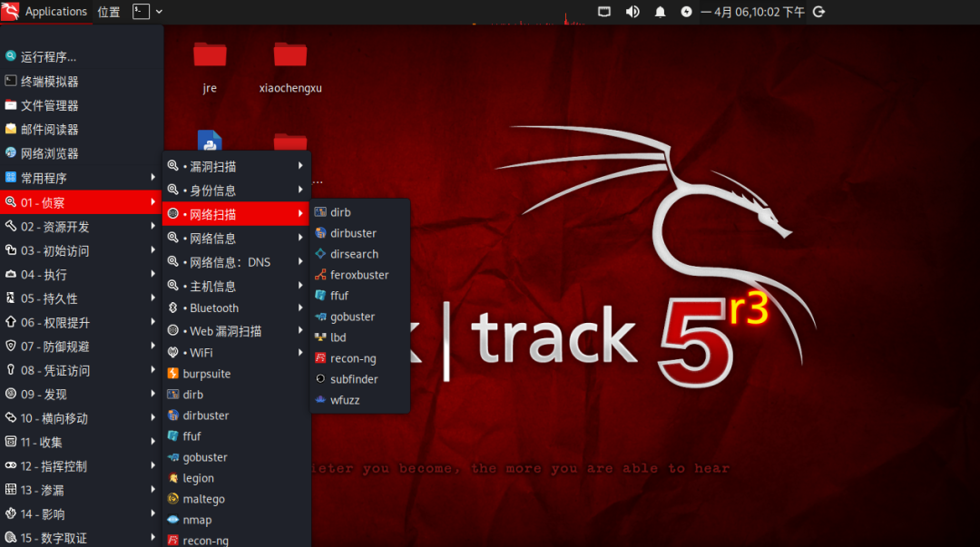
Task: Launch wfuzz tool
Action: (x=359, y=400)
